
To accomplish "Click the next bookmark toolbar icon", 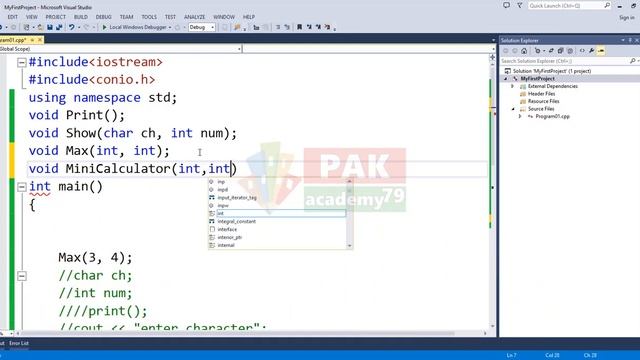I will (318, 27).
